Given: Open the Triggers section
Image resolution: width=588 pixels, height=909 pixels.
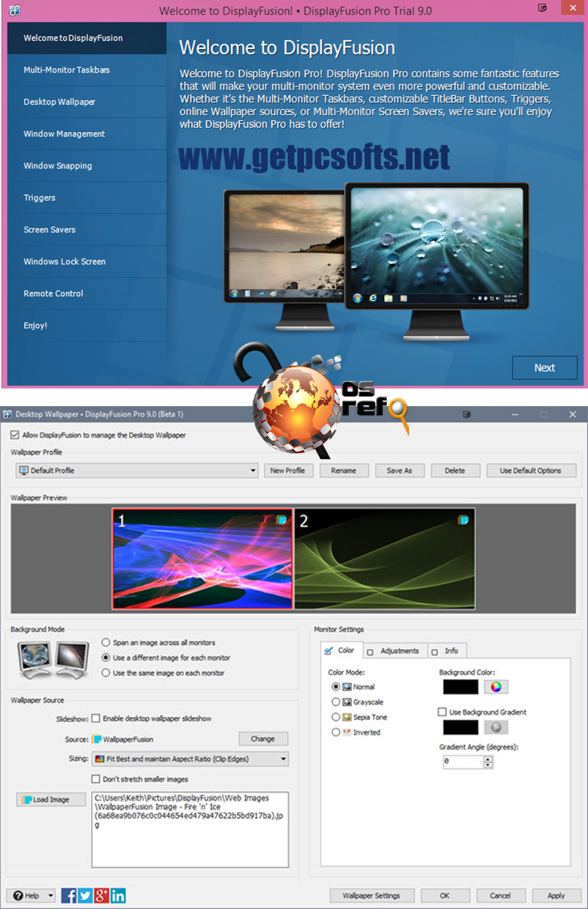Looking at the screenshot, I should coord(87,198).
